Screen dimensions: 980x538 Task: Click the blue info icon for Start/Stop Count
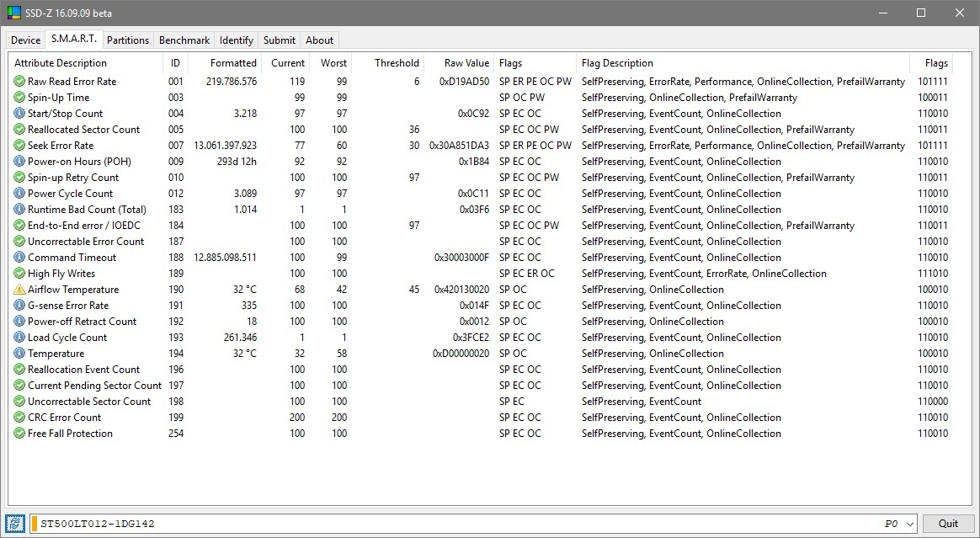pos(19,114)
